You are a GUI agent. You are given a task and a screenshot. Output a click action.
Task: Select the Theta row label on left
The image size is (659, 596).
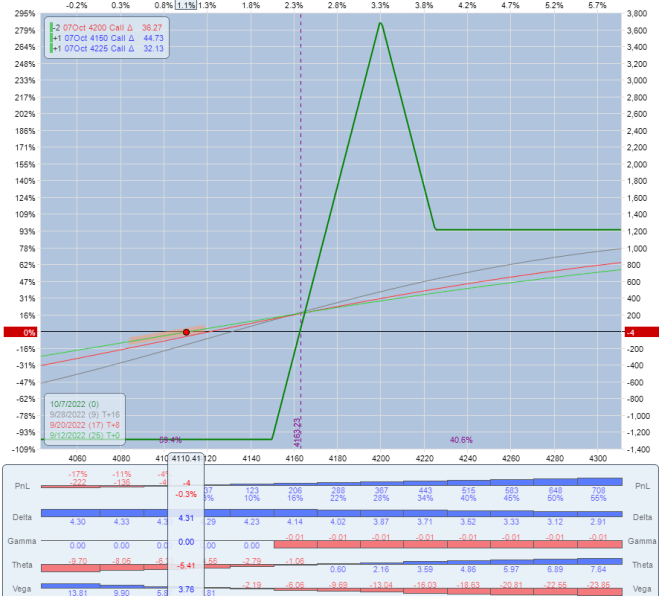[20, 565]
